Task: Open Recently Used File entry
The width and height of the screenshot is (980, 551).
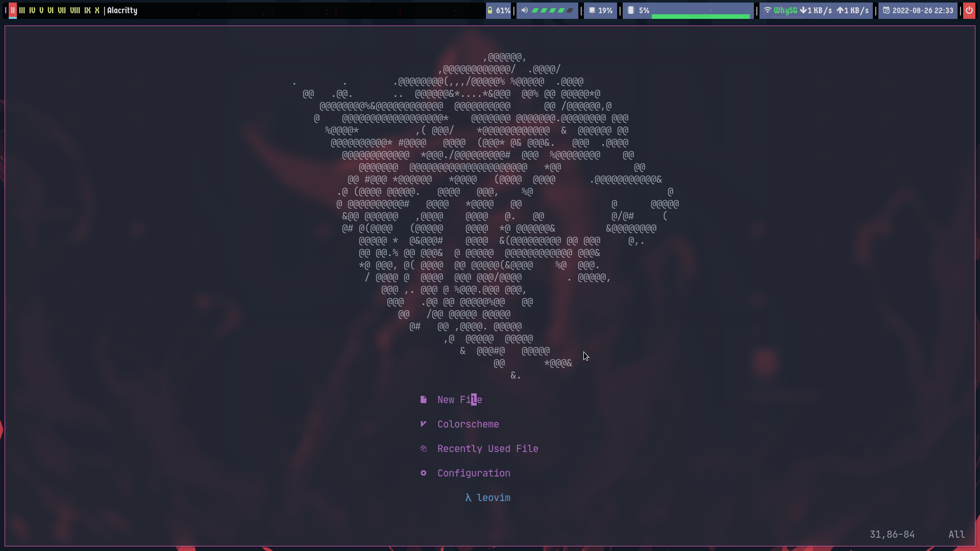Action: pyautogui.click(x=487, y=448)
